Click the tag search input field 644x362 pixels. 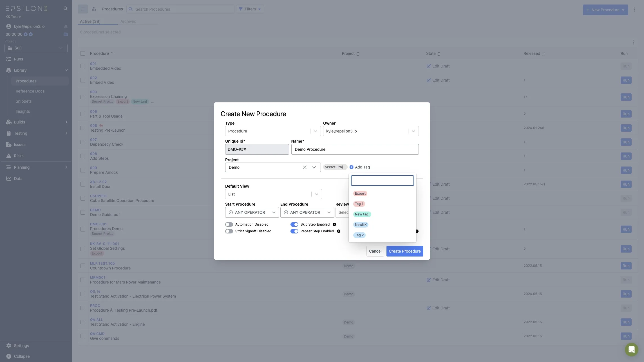(x=382, y=181)
